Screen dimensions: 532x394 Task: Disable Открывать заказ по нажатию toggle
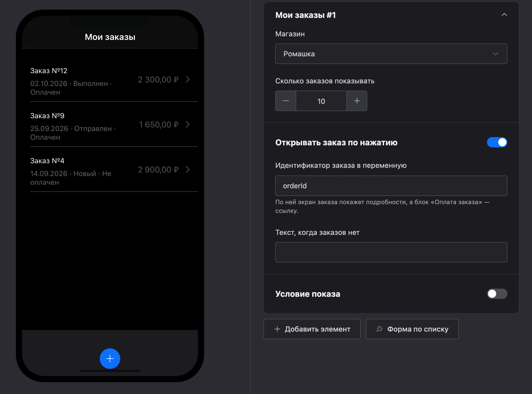coord(497,142)
